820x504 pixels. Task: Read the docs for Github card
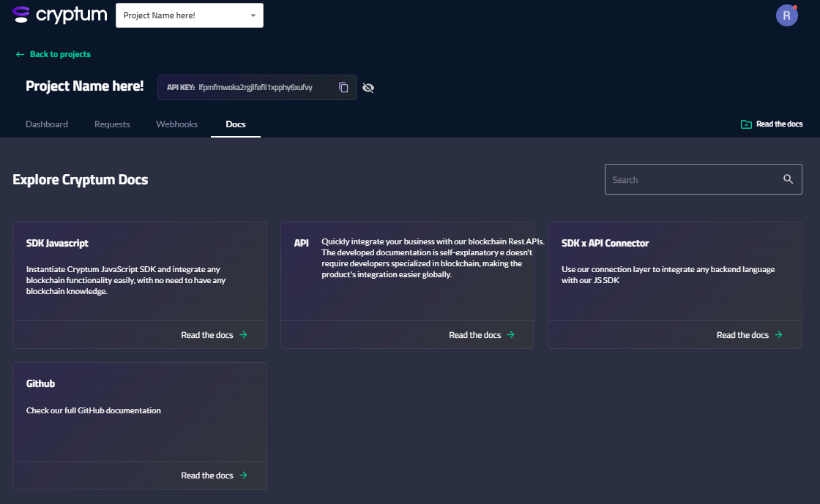click(x=207, y=475)
